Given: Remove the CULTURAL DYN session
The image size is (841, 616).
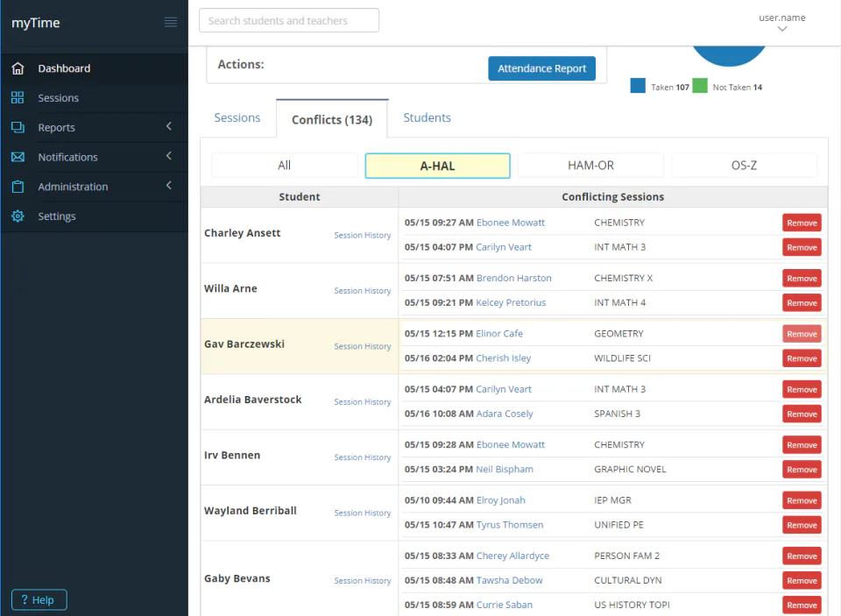Looking at the screenshot, I should click(x=802, y=581).
